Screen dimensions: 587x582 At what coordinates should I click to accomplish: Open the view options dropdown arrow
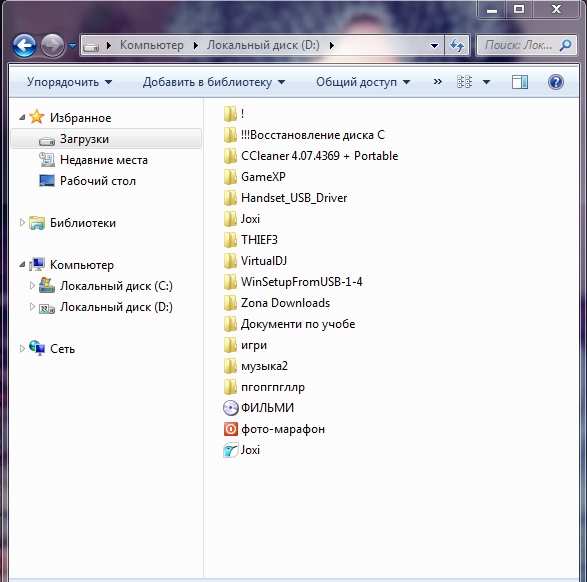click(x=486, y=82)
